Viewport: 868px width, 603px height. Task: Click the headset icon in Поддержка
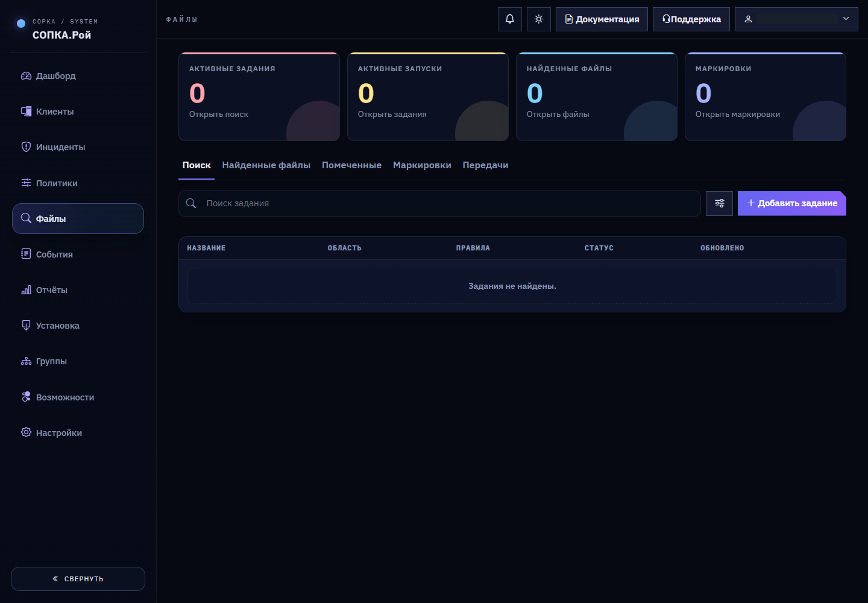pyautogui.click(x=666, y=19)
